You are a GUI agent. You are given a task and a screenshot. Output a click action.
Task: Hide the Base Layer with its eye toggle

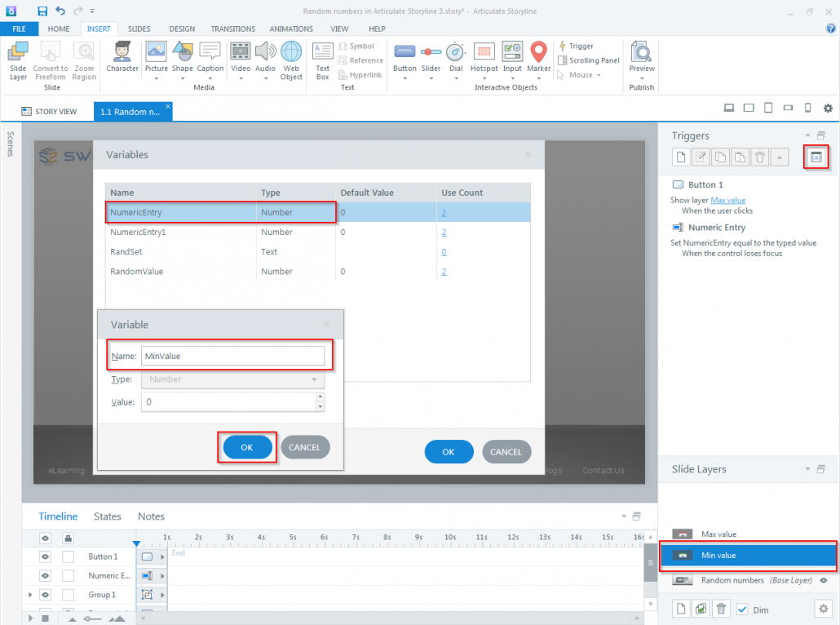(x=822, y=580)
